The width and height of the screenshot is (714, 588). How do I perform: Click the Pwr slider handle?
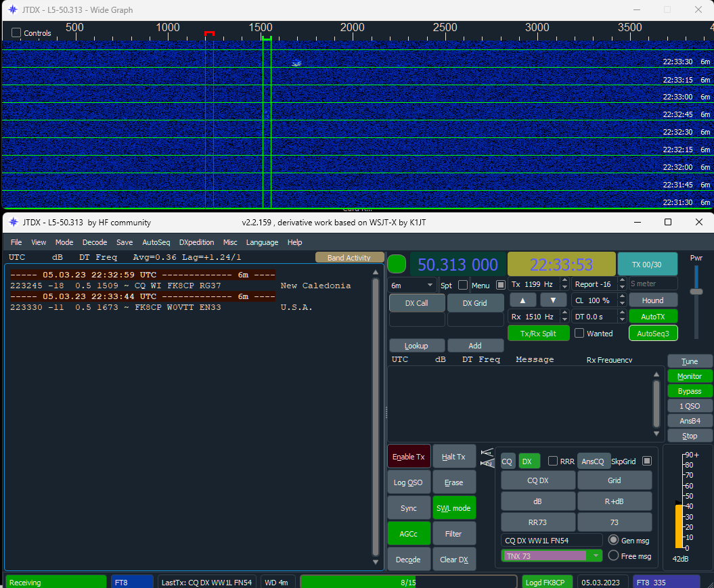coord(696,291)
